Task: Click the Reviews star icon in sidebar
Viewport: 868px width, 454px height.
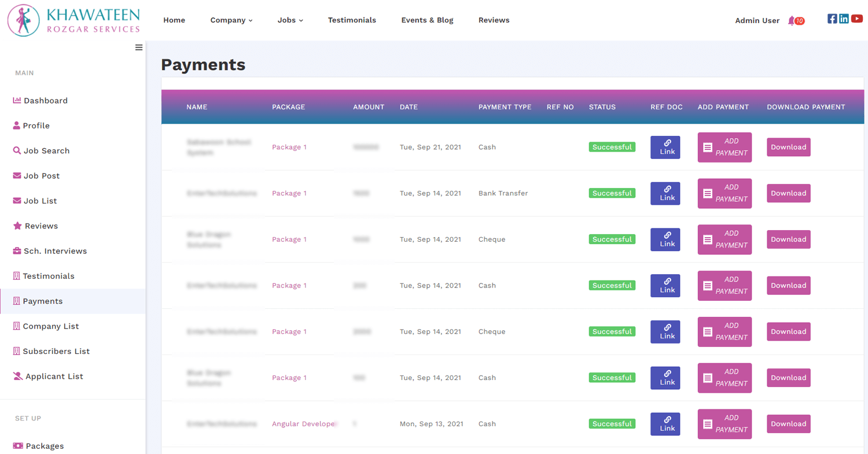Action: [x=17, y=226]
